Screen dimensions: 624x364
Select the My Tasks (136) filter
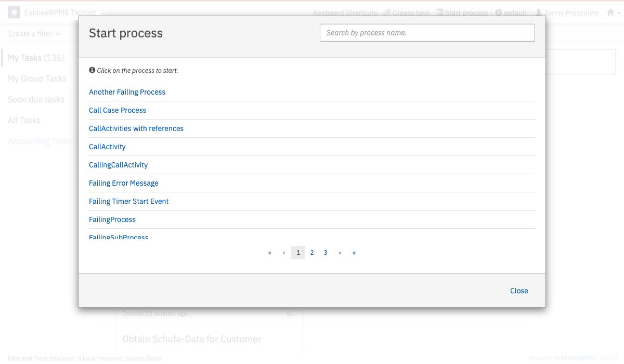(36, 58)
